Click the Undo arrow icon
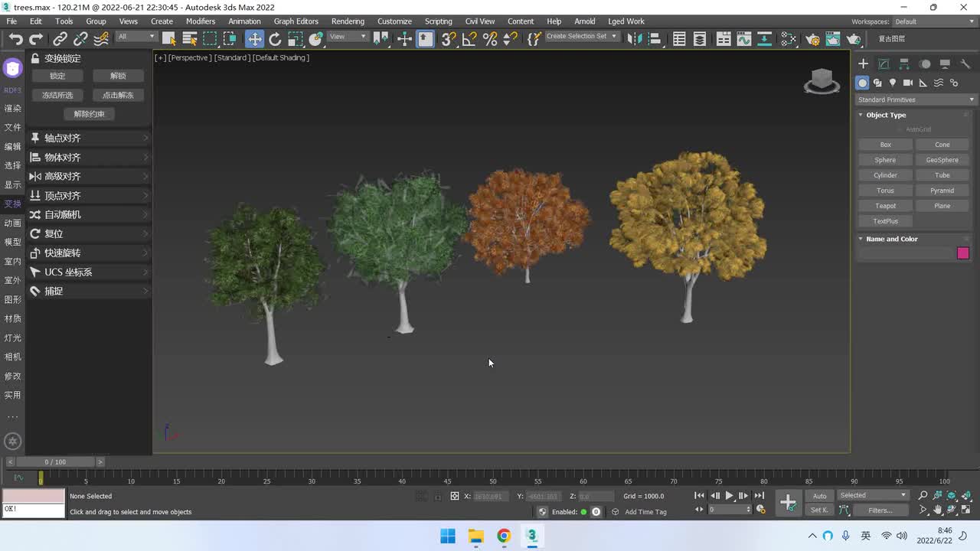Viewport: 980px width, 551px height. [x=15, y=39]
